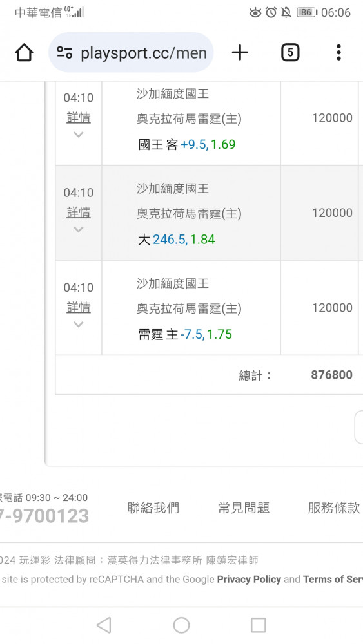Open 詳情 link for 大 246.5 bet

click(x=79, y=213)
